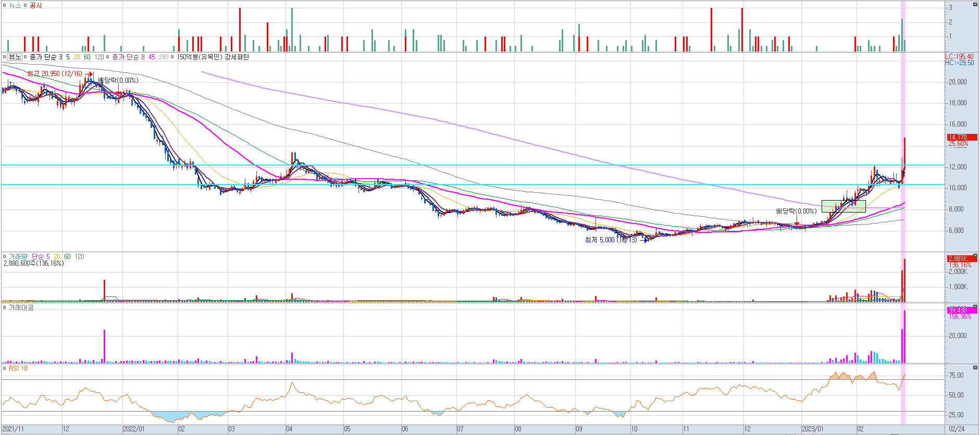This screenshot has width=980, height=435.
Task: Click the blue 5-day moving average label
Action: tap(68, 57)
